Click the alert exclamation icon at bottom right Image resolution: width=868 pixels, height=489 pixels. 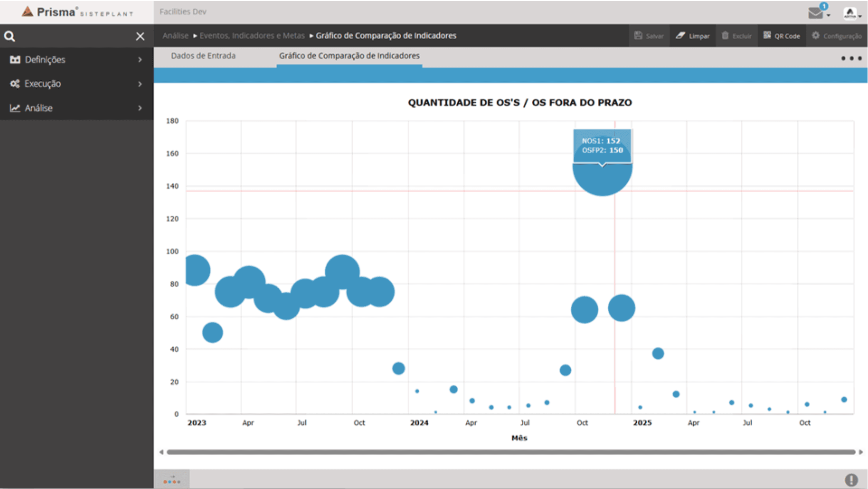click(851, 480)
